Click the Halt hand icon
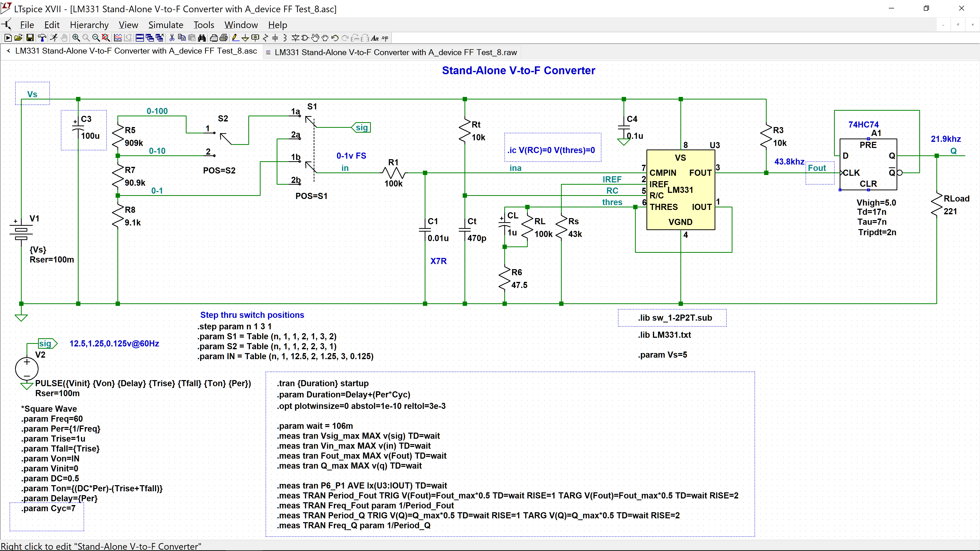This screenshot has width=980, height=551. coord(64,38)
